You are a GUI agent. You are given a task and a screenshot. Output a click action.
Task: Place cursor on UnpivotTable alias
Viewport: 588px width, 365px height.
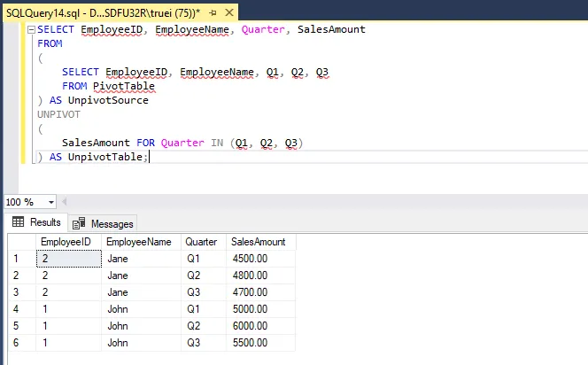[x=105, y=157]
